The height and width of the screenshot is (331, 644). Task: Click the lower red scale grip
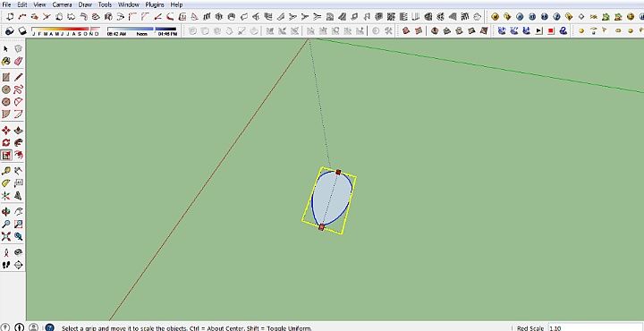click(x=321, y=227)
